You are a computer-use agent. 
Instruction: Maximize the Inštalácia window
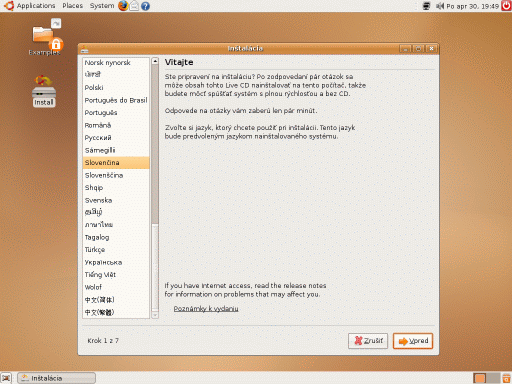[x=418, y=49]
